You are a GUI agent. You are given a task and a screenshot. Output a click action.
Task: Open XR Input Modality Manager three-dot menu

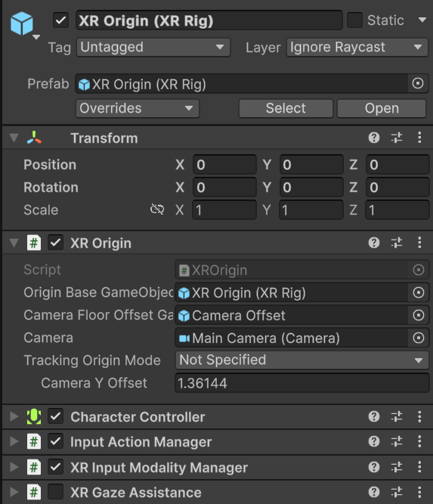(419, 467)
